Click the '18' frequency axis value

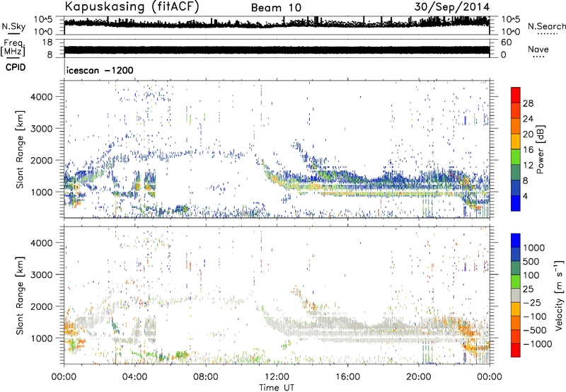point(47,42)
